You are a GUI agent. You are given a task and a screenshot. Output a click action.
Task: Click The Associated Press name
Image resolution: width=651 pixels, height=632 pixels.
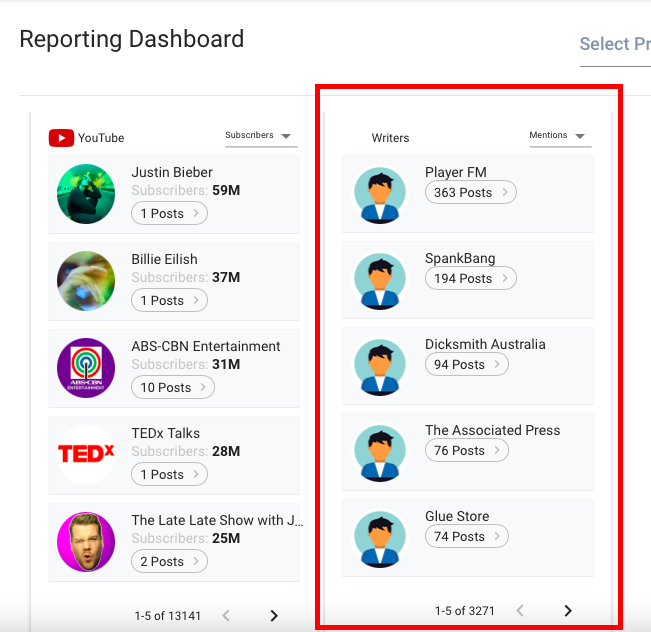(x=492, y=430)
